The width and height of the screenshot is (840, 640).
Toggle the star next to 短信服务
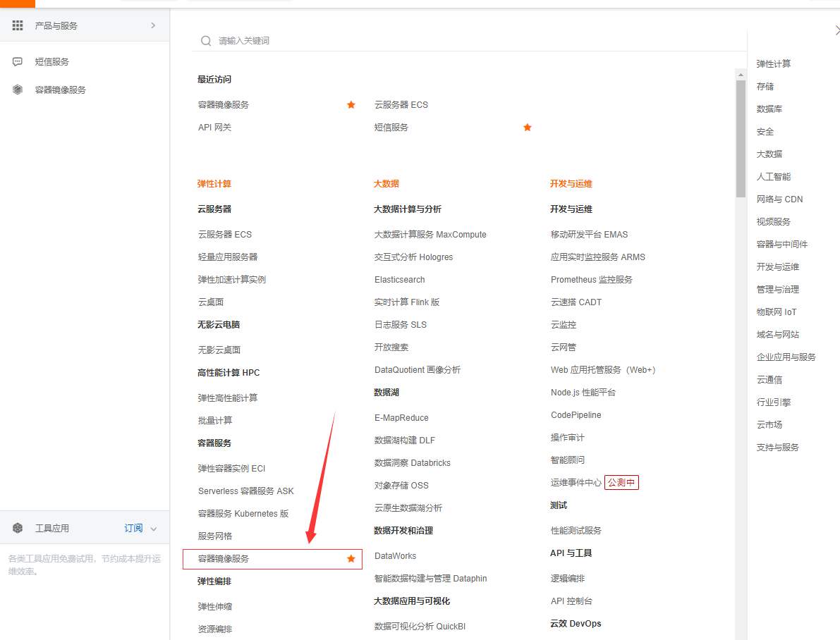pyautogui.click(x=527, y=127)
